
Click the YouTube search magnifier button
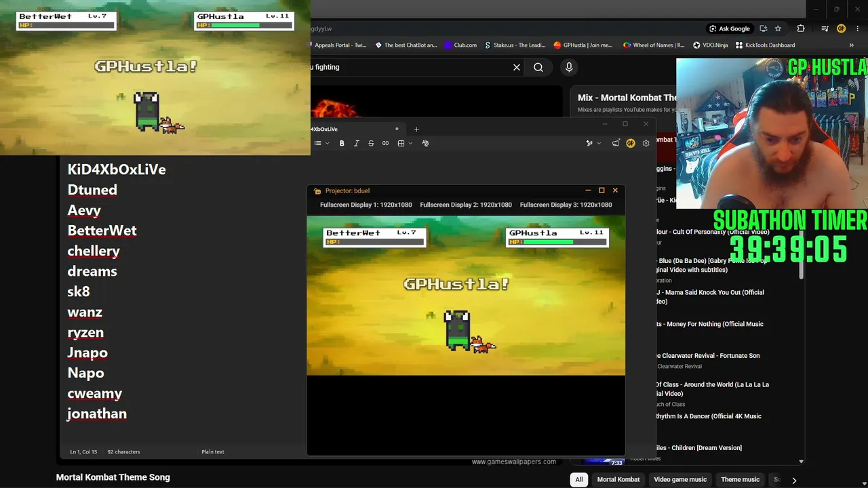pos(538,67)
